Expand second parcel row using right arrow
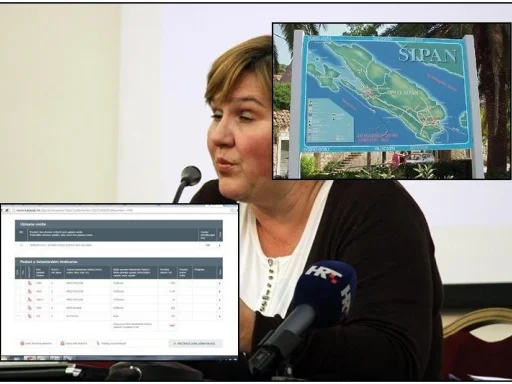The height and width of the screenshot is (384, 512). click(x=219, y=292)
